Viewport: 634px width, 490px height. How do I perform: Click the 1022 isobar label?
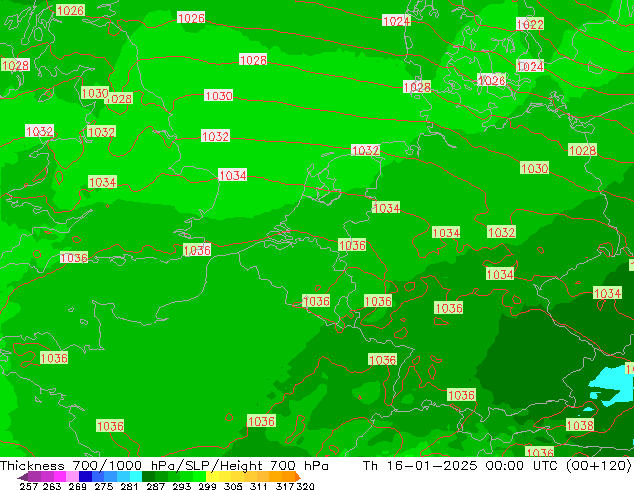point(530,24)
